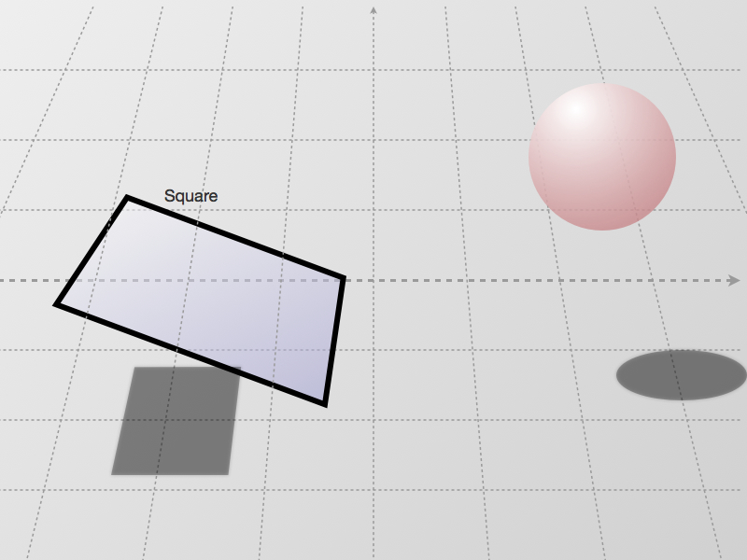Click the Square's short right edge
The image size is (747, 560).
[x=334, y=341]
